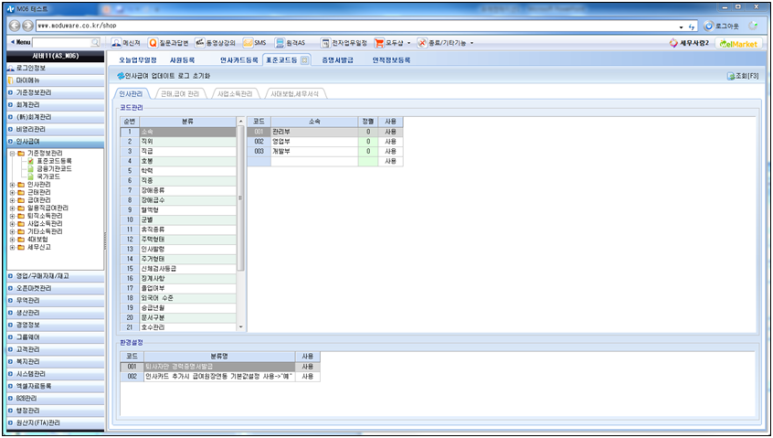Image resolution: width=773 pixels, height=438 pixels.
Task: Open the address bar dropdown arrow
Action: [x=681, y=27]
